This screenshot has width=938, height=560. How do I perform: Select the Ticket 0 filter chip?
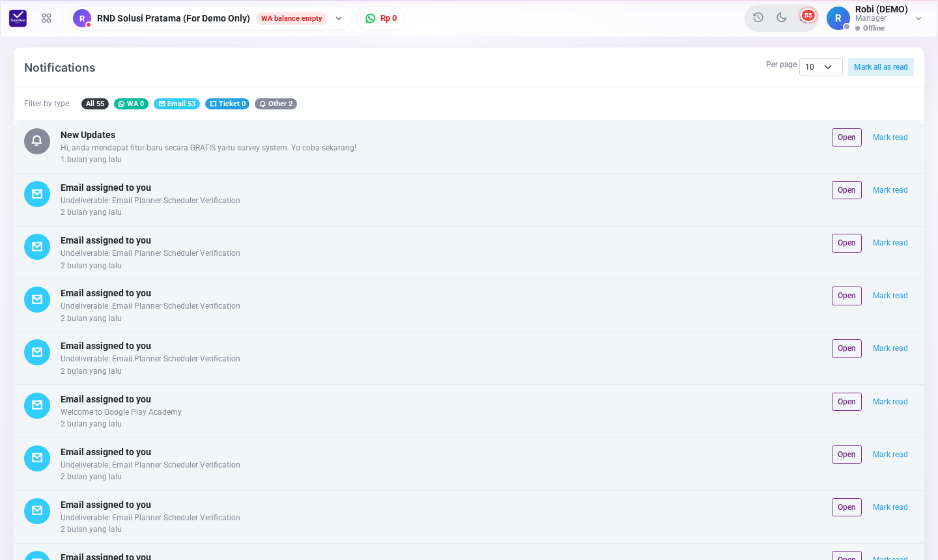click(227, 104)
